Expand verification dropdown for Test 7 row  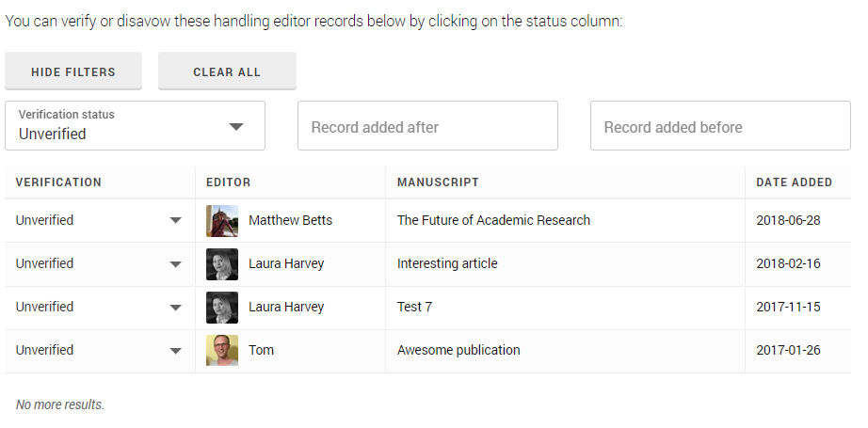click(x=175, y=308)
